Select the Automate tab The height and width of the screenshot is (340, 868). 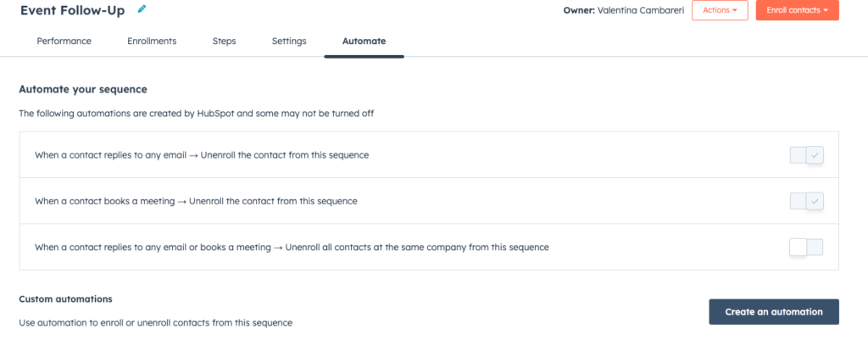(x=364, y=41)
